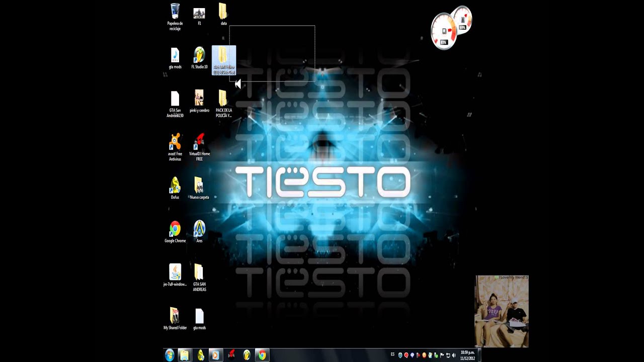Click the orange avast tray icon
This screenshot has height=362, width=644.
[424, 355]
